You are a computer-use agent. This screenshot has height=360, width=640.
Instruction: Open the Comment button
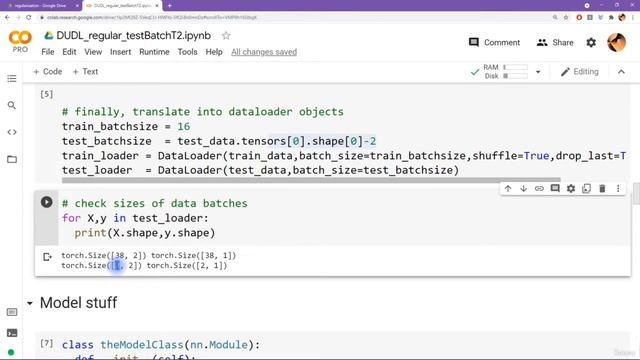494,42
